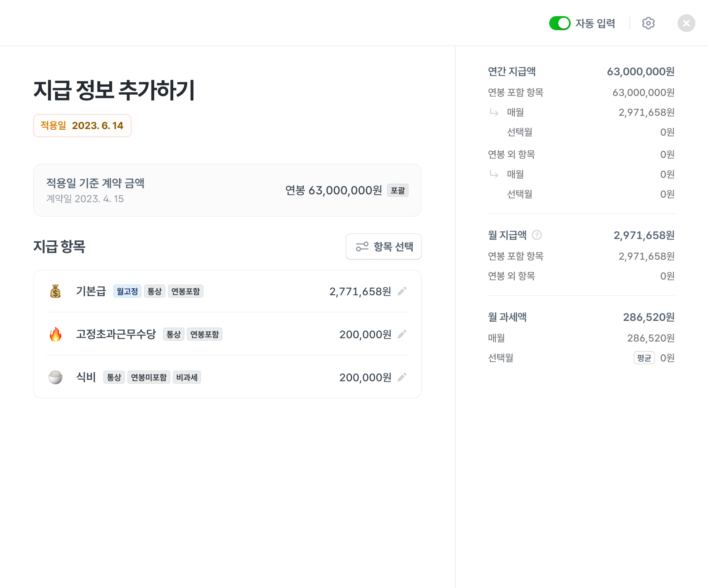Viewport: 708px width, 588px height.
Task: Click the 포괄 tag beside annual salary
Action: click(398, 190)
